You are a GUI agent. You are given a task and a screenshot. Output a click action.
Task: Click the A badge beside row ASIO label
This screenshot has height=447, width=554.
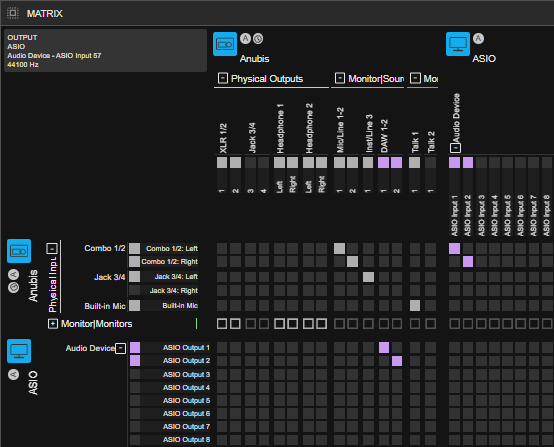tap(13, 374)
